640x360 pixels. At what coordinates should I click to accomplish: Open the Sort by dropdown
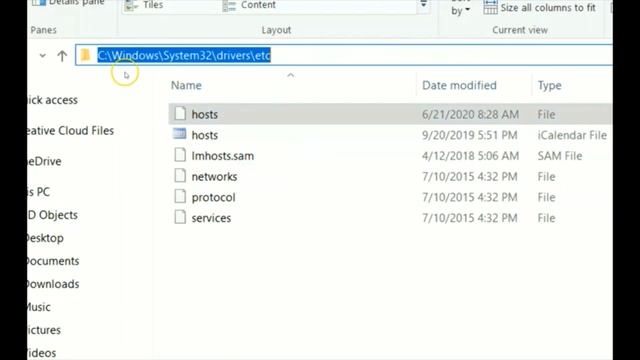(x=460, y=8)
